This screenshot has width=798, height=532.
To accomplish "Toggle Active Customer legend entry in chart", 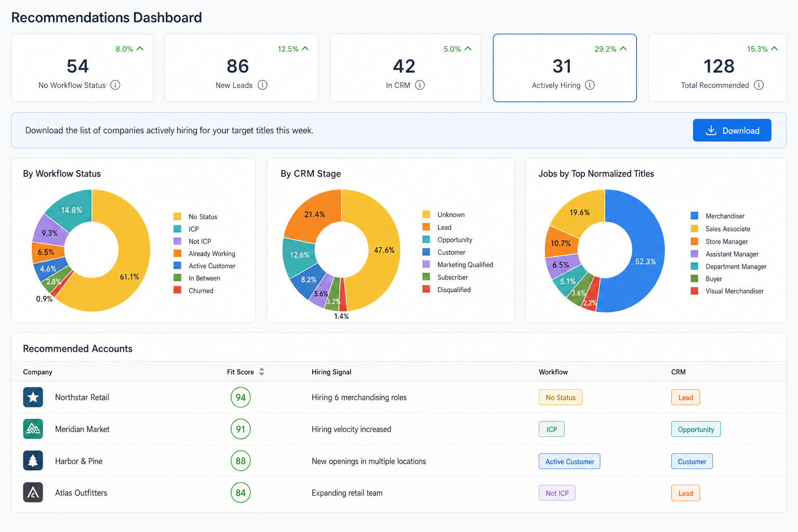I will pyautogui.click(x=204, y=266).
